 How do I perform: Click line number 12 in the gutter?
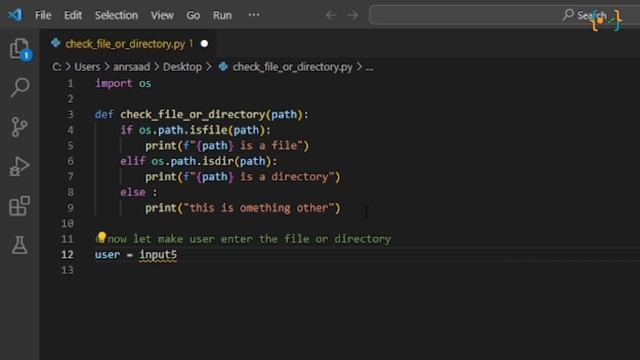(67, 255)
